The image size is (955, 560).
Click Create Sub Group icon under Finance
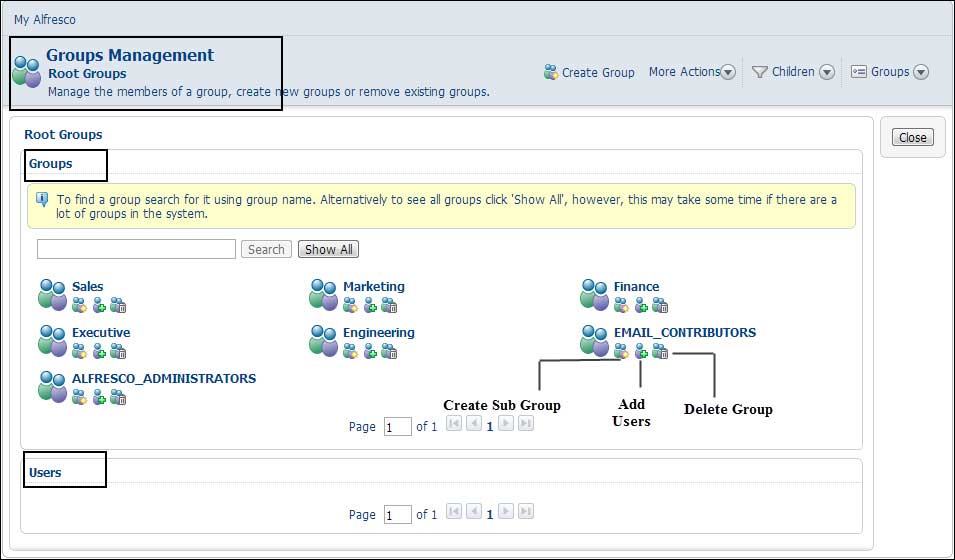[x=621, y=305]
